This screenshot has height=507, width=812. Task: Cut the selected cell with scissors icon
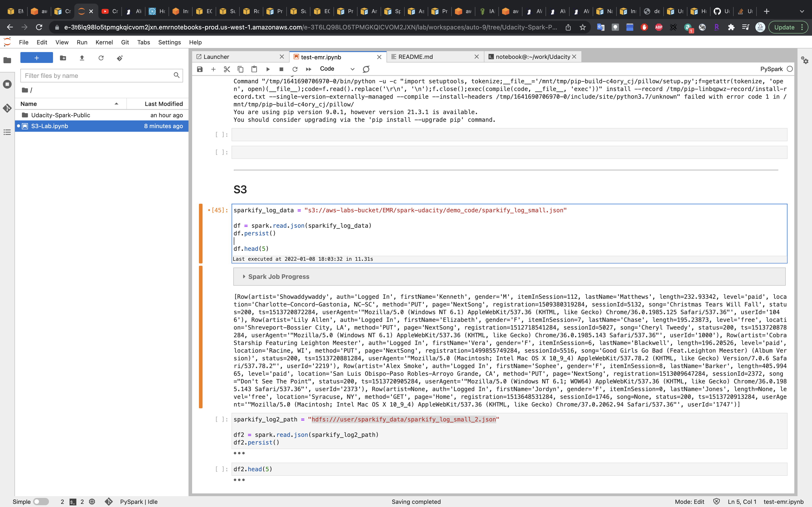[227, 69]
